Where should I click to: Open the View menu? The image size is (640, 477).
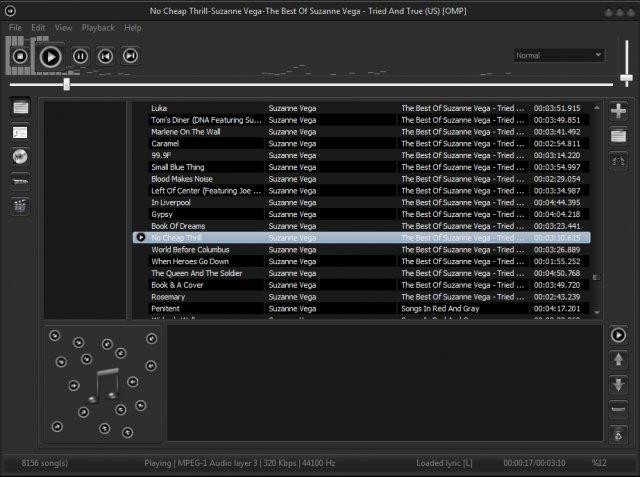pos(63,28)
